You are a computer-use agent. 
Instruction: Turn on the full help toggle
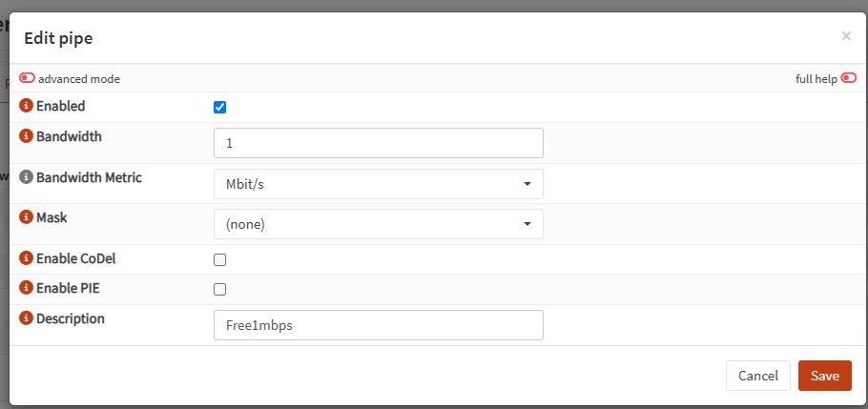pos(849,78)
